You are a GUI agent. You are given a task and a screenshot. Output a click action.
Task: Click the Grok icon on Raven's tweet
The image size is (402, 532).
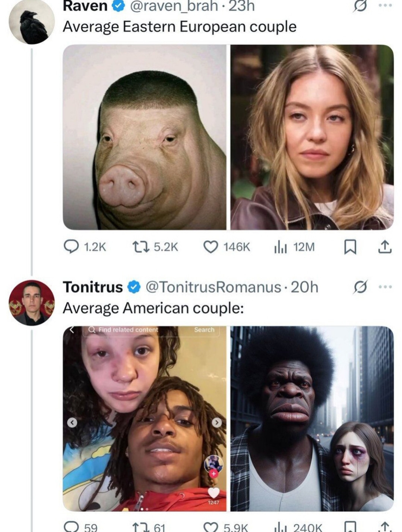(x=360, y=6)
